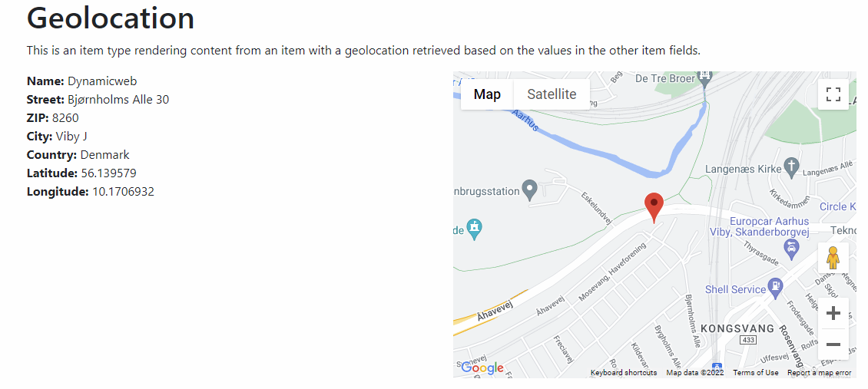
Task: Open the Google logo link
Action: (x=482, y=368)
